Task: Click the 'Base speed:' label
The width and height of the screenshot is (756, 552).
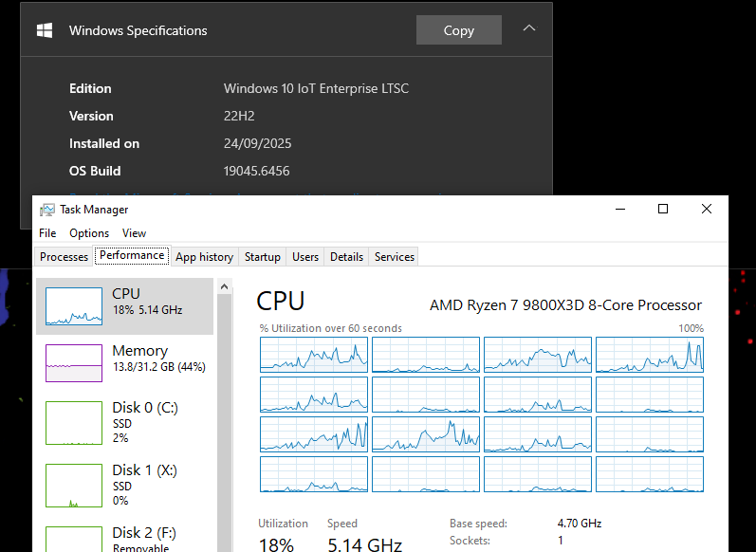Action: (478, 524)
